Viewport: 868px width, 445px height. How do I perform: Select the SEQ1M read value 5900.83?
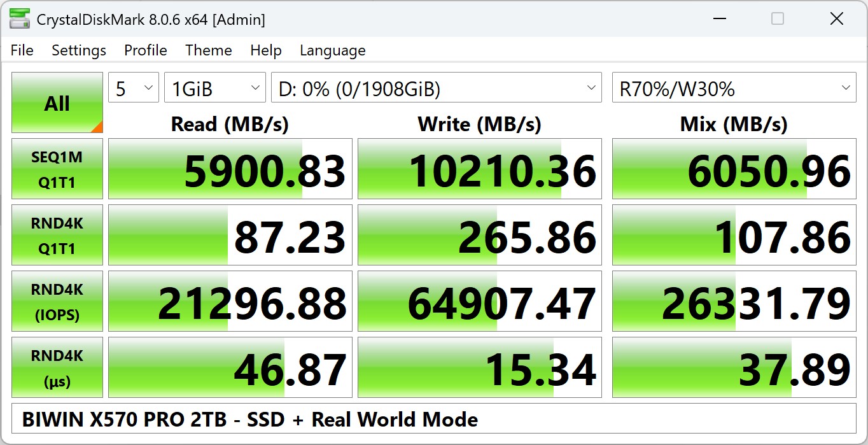[230, 169]
